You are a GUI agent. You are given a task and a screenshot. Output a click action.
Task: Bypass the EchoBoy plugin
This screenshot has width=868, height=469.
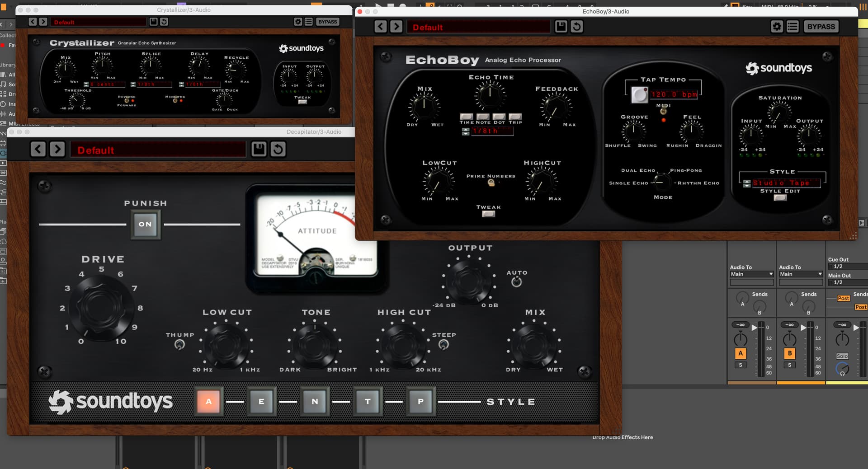(821, 27)
